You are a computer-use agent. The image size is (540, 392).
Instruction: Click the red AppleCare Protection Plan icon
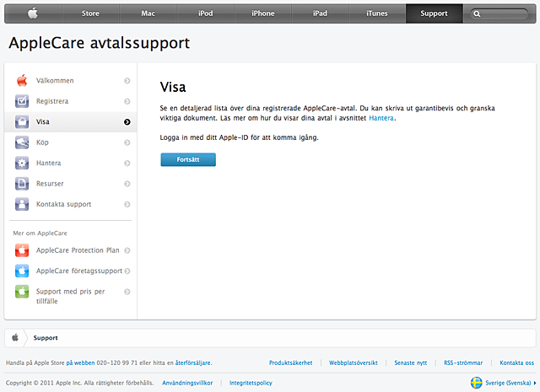pos(22,250)
